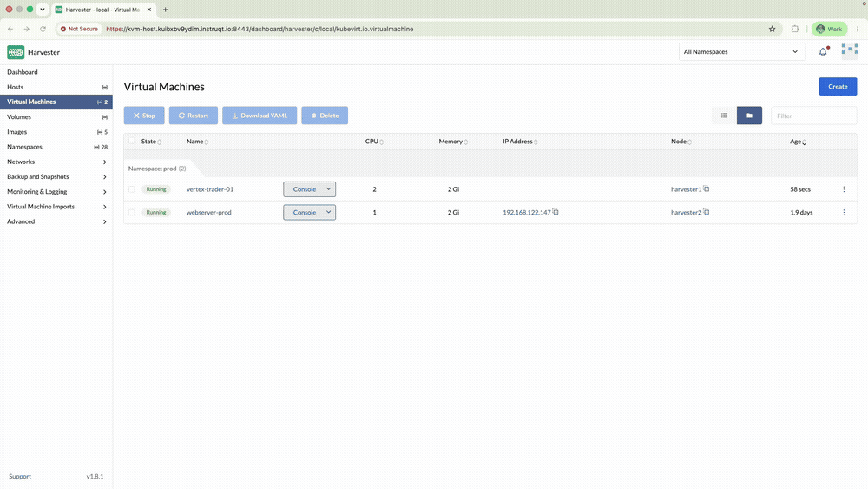The height and width of the screenshot is (489, 868).
Task: Click the Restart button
Action: point(194,116)
